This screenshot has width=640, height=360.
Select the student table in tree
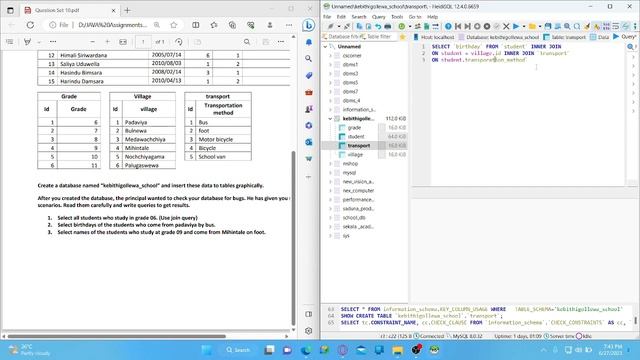pos(356,136)
